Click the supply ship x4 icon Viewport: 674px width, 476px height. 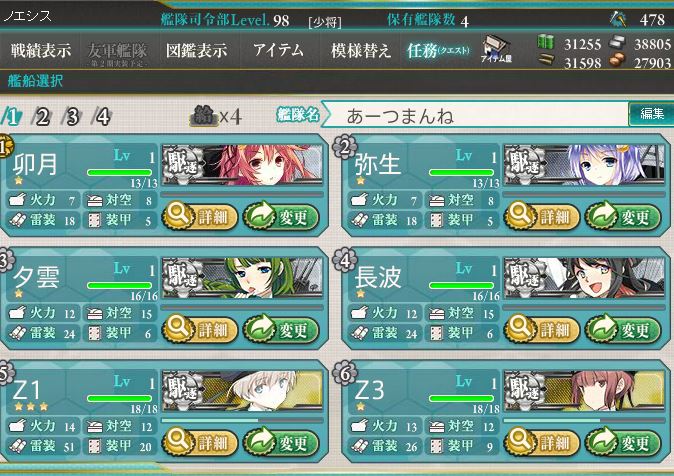point(215,116)
